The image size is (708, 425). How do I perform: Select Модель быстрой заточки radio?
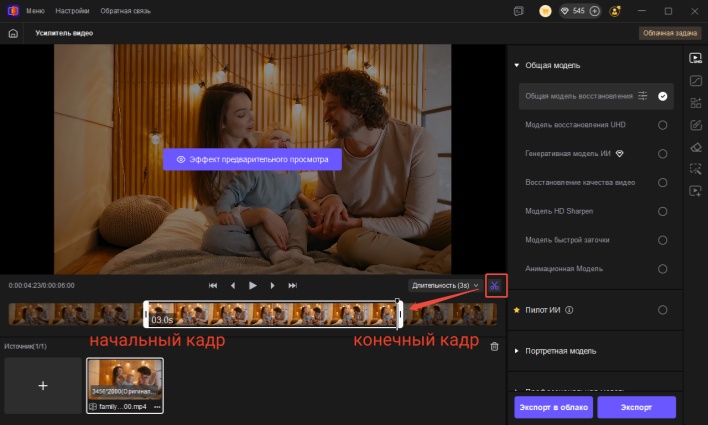coord(662,240)
